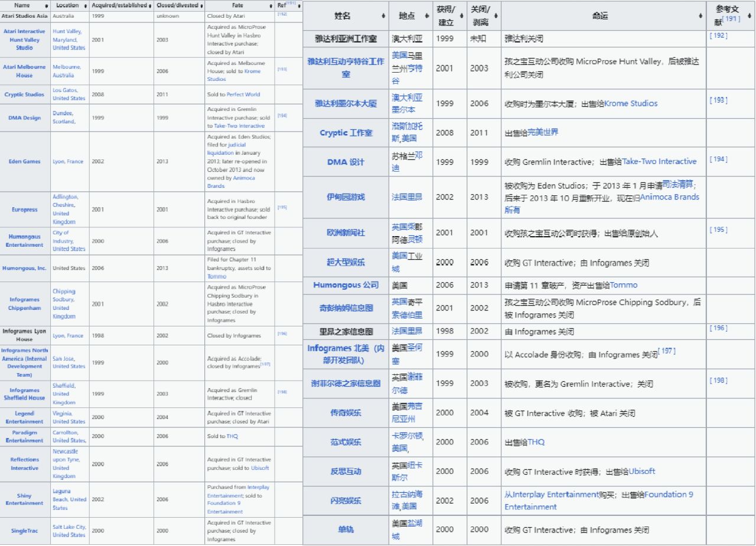
Task: Sort English table by Fate column arrows
Action: pyautogui.click(x=270, y=6)
